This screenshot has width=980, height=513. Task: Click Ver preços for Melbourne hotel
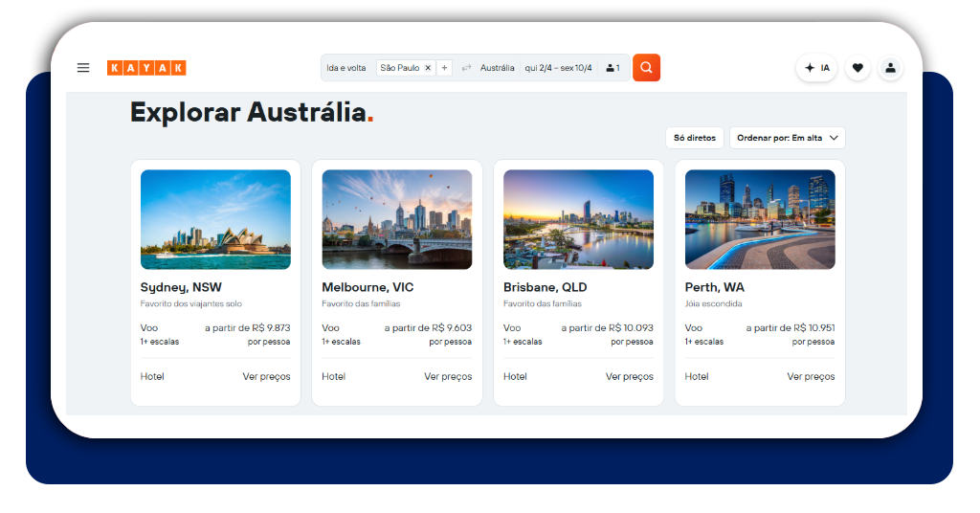pos(448,377)
